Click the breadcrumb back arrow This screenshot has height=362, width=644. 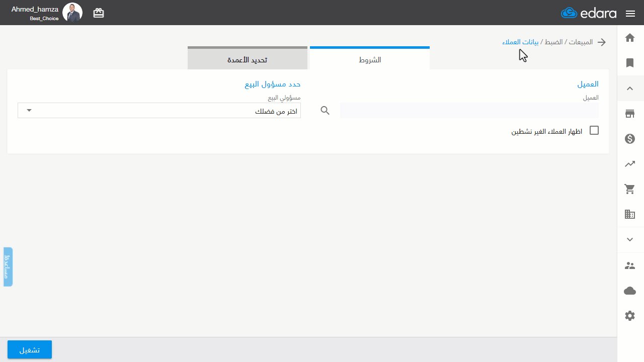click(x=601, y=42)
